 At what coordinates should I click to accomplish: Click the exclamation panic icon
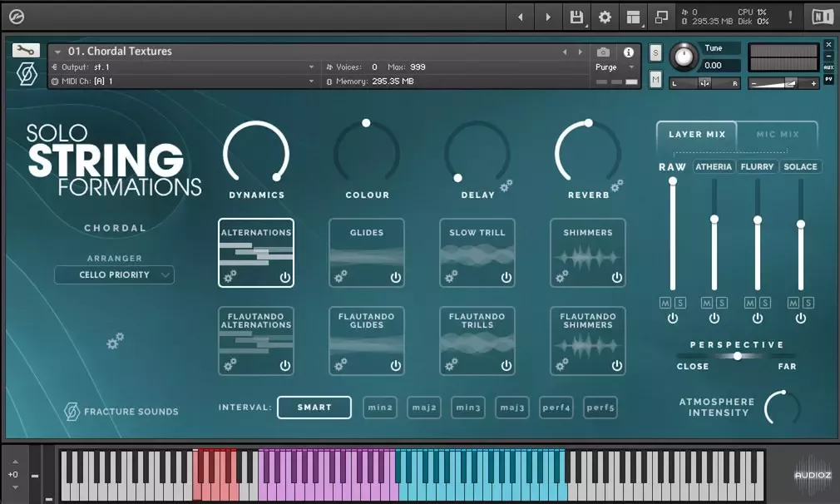[x=790, y=17]
